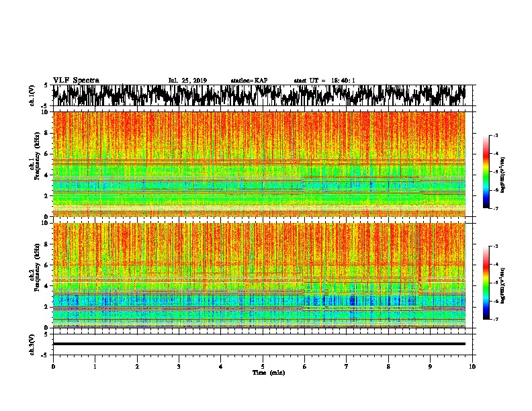Viewport: 532px width, 411px height.
Task: Click time axis tick label 7
Action: pyautogui.click(x=347, y=367)
